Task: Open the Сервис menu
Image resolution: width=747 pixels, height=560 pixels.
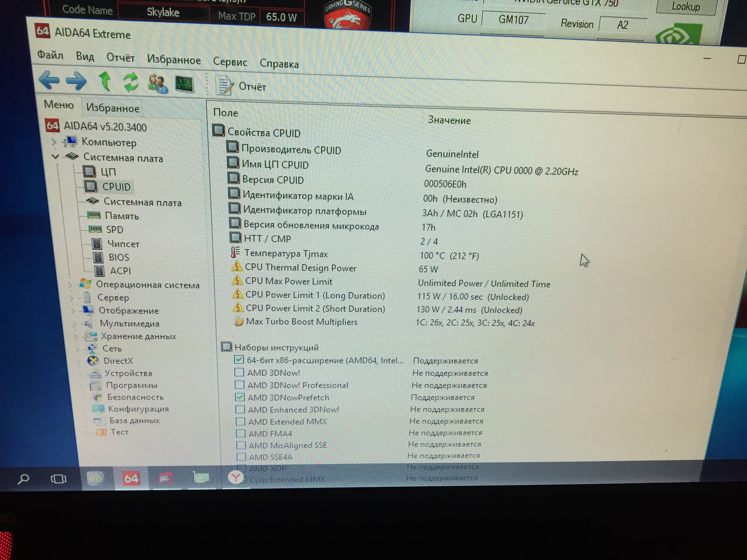Action: (x=230, y=62)
